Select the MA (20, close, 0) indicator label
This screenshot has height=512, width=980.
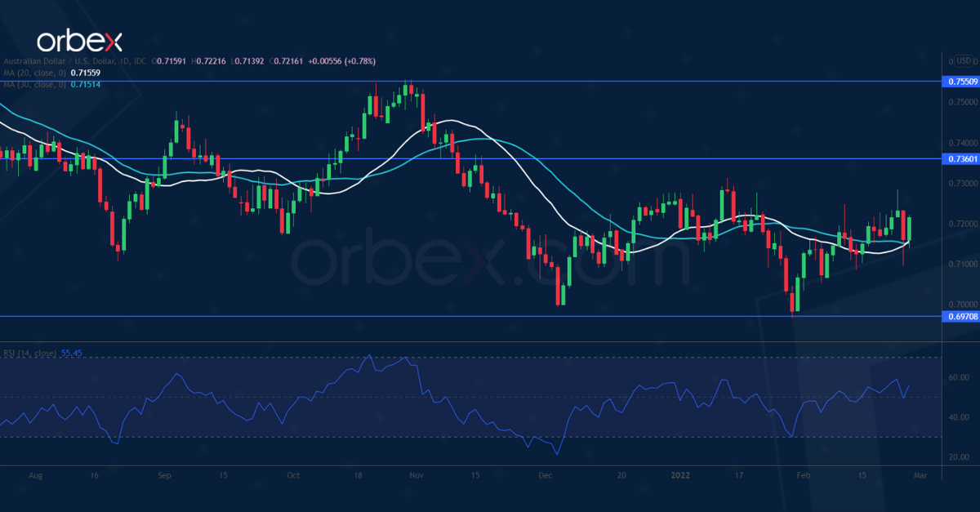[33, 73]
